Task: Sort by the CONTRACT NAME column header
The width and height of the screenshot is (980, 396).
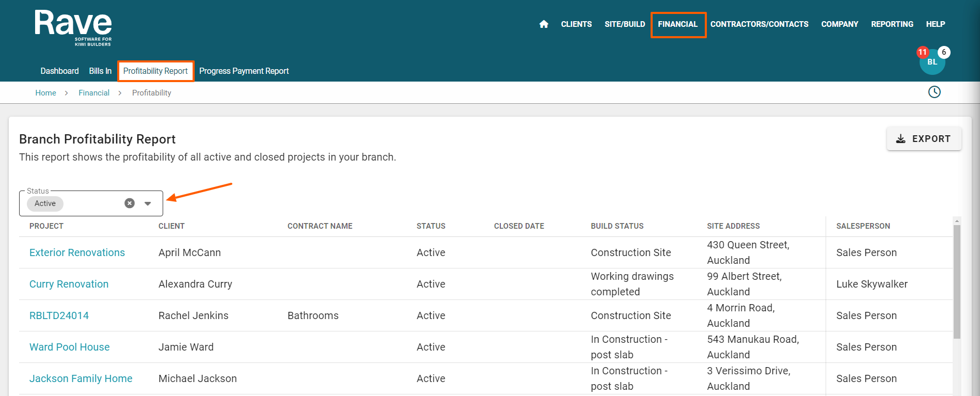Action: click(320, 226)
